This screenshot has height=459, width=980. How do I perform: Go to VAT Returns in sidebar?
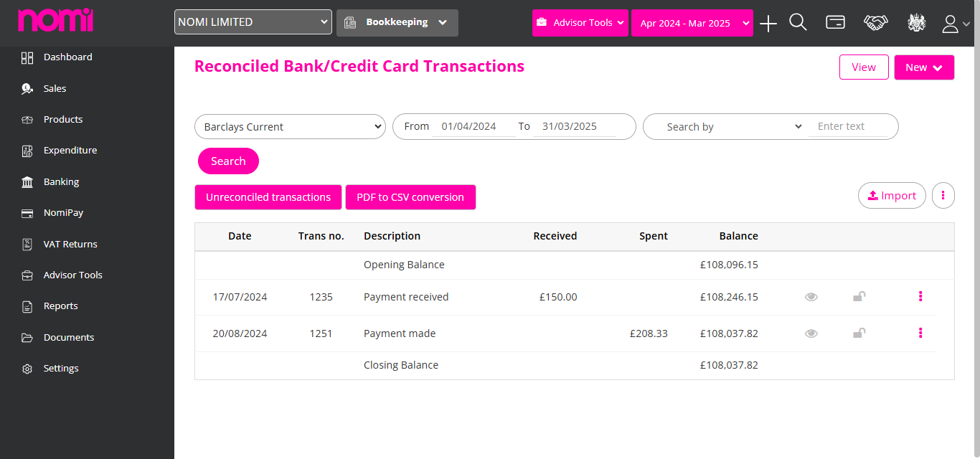[x=70, y=244]
